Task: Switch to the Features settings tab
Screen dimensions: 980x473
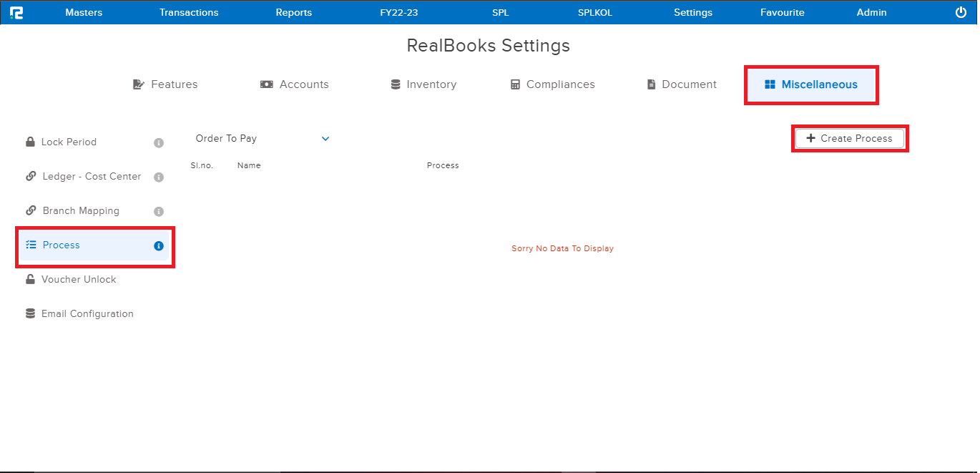Action: (165, 84)
